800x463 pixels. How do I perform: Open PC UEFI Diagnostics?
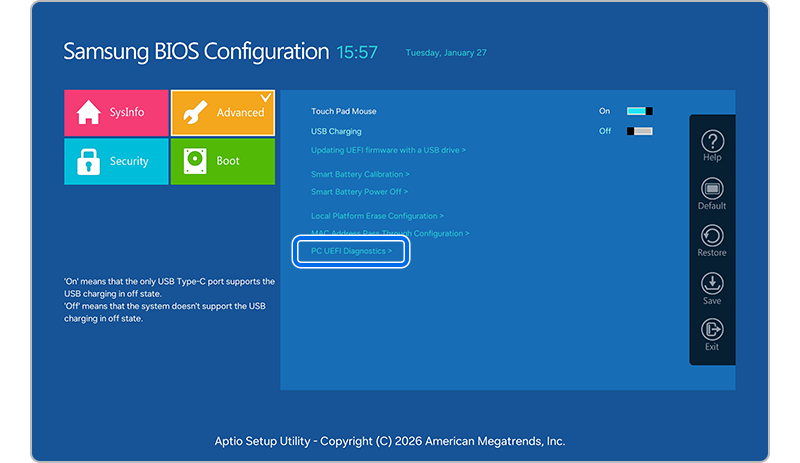click(351, 251)
